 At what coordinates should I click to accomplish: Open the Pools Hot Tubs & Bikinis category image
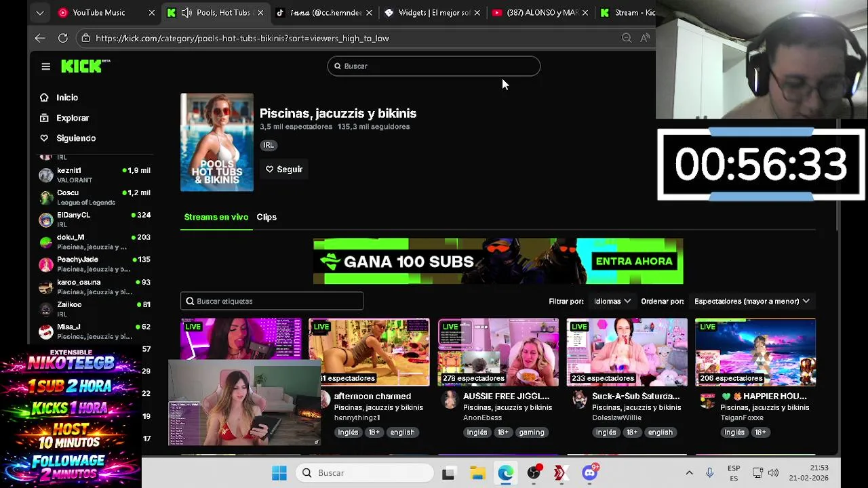click(x=217, y=142)
